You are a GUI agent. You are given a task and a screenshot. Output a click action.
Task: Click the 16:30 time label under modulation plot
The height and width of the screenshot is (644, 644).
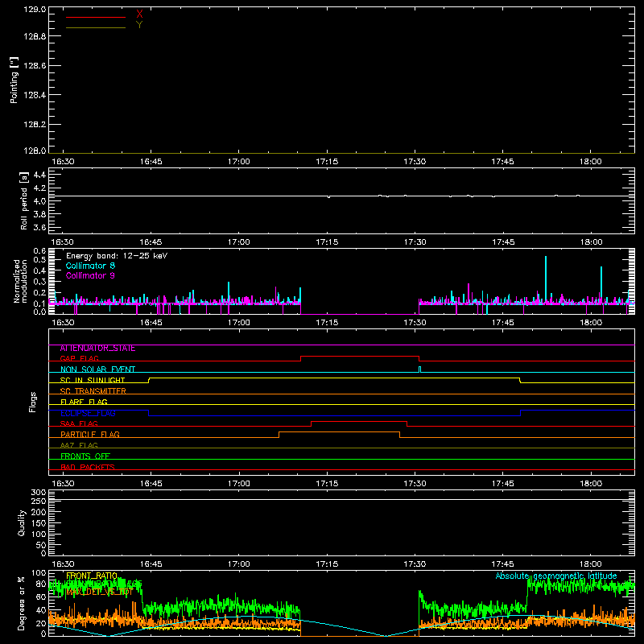(63, 323)
